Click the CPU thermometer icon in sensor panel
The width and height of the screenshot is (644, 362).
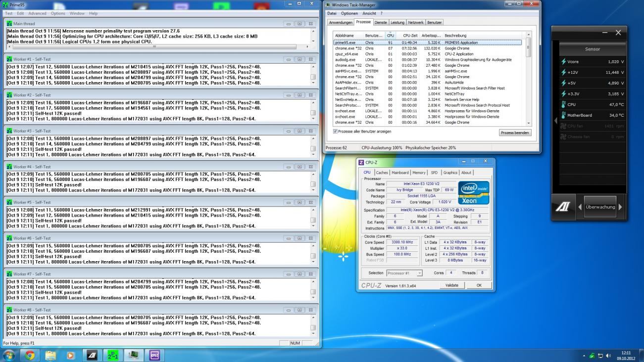[563, 104]
